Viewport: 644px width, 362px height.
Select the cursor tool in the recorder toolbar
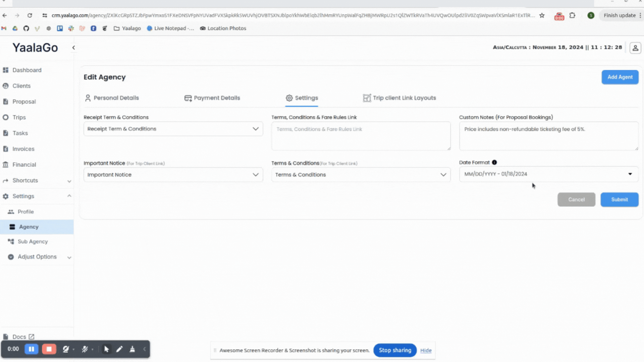[x=106, y=349]
